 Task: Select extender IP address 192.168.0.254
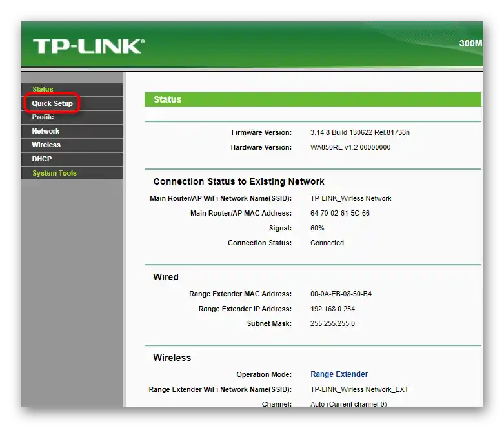click(x=333, y=309)
